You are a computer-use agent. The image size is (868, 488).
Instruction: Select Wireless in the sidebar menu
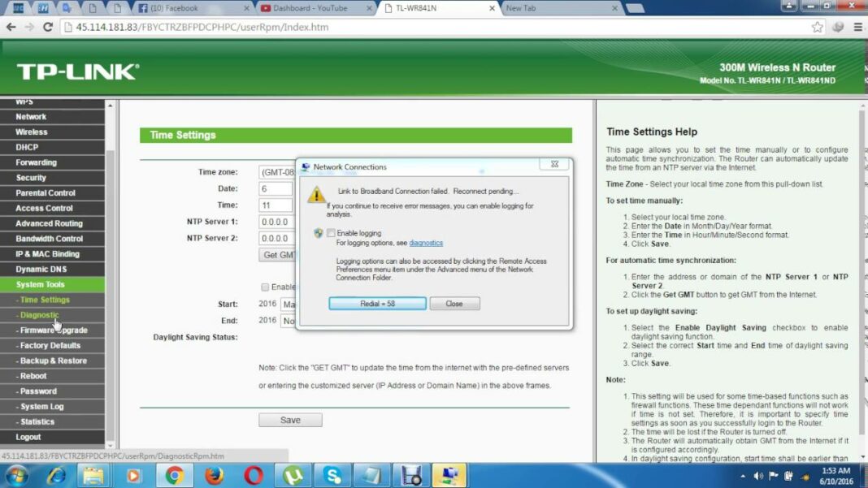[x=30, y=132]
